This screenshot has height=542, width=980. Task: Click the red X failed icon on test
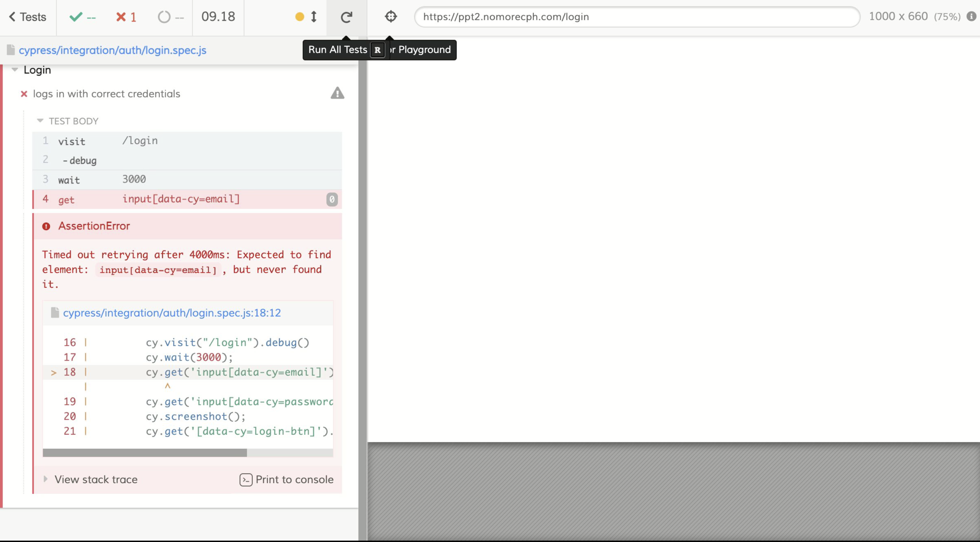24,94
